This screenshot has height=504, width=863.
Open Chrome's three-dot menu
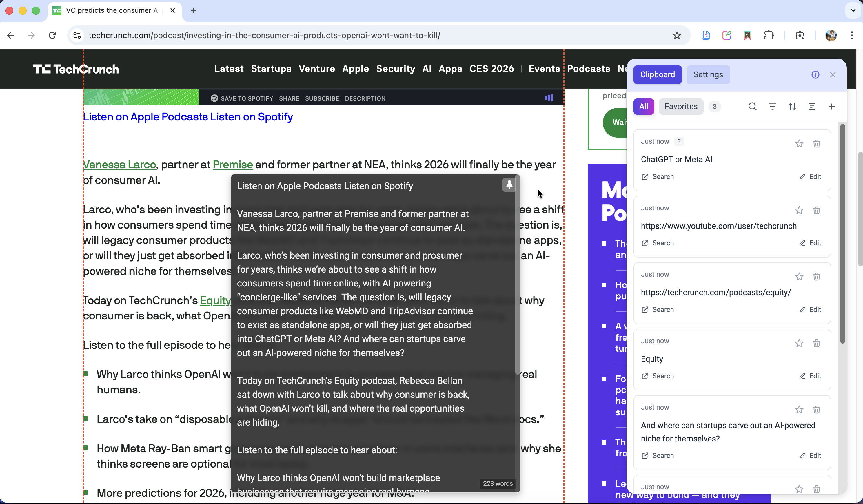pos(852,35)
